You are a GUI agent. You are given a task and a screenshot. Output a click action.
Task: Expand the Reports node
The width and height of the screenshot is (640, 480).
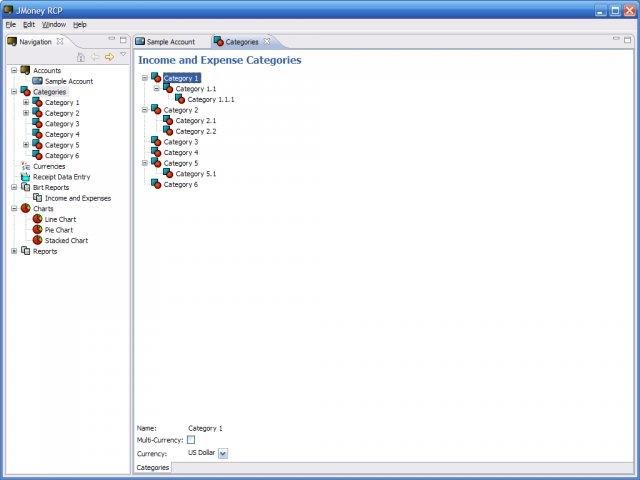14,251
